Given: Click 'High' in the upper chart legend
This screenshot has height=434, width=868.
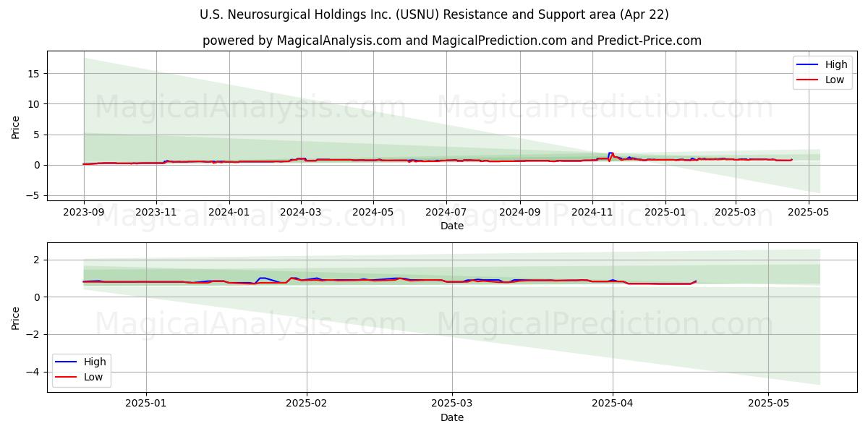Looking at the screenshot, I should [x=836, y=64].
